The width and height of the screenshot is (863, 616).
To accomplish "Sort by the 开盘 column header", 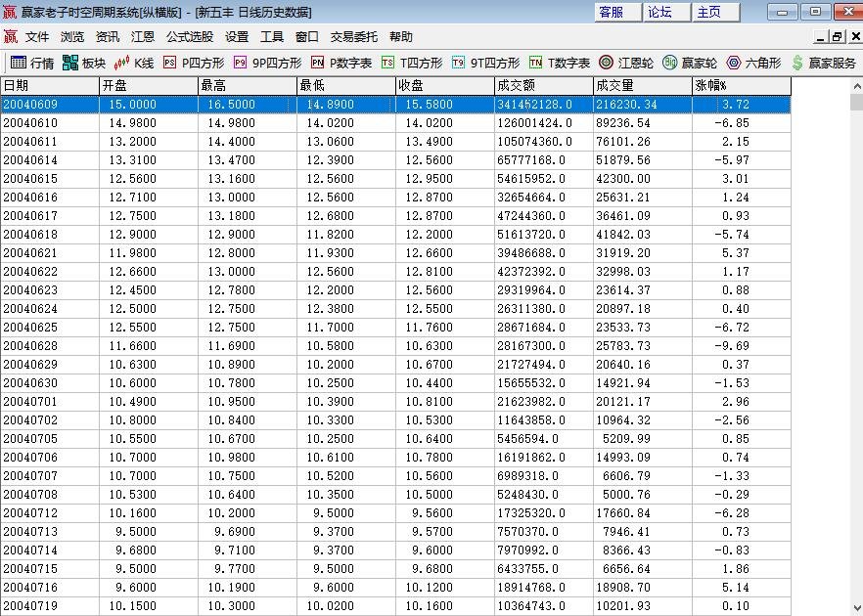I will 149,86.
